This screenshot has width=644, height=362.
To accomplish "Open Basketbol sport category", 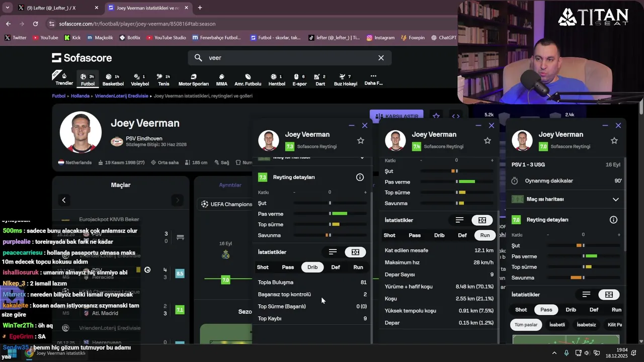I will point(113,80).
